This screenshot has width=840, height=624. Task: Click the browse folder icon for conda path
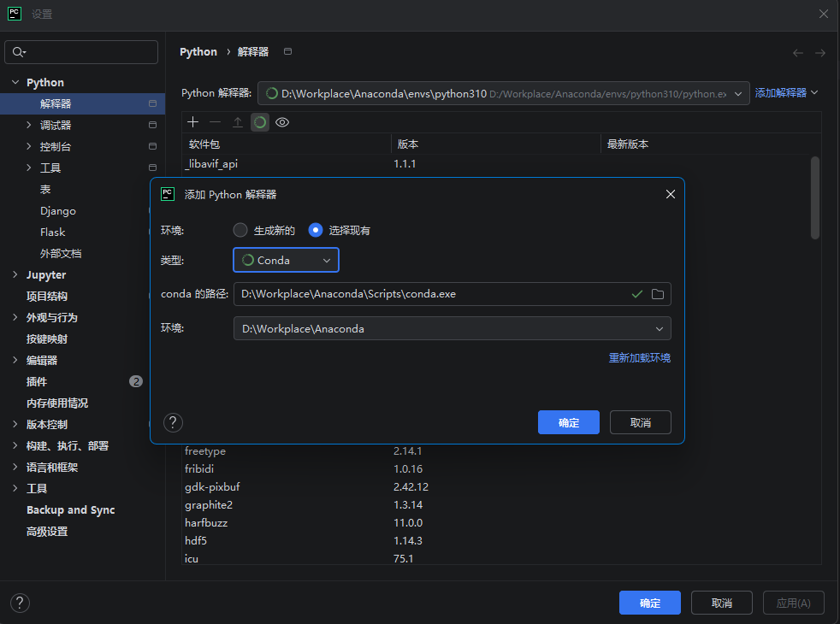pos(657,294)
